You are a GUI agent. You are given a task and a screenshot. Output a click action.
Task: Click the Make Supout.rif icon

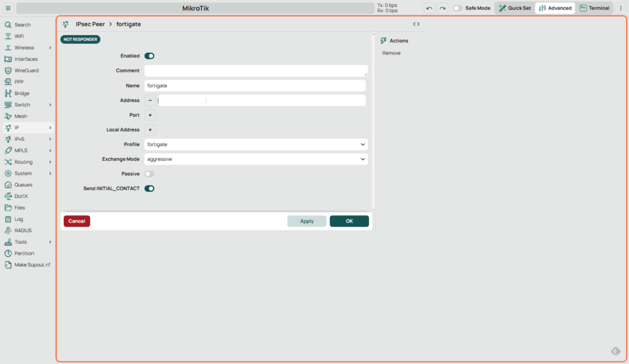[8, 265]
